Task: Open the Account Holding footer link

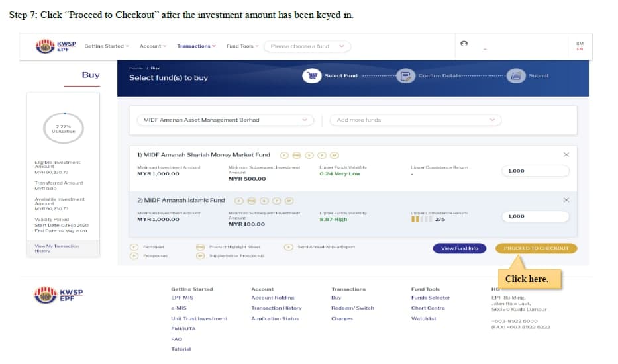Action: coord(273,298)
